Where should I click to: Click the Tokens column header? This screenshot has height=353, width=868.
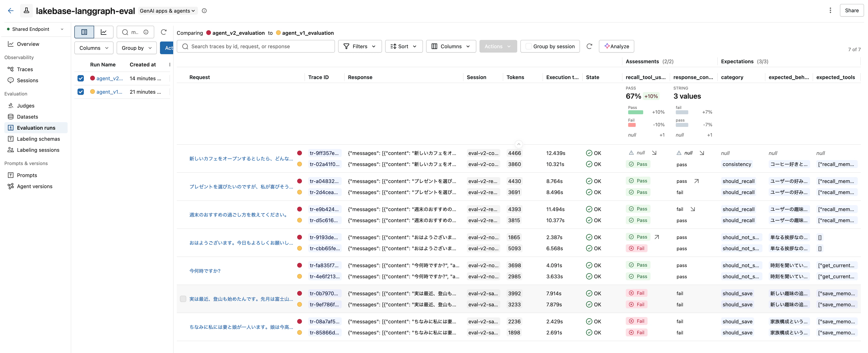[515, 77]
